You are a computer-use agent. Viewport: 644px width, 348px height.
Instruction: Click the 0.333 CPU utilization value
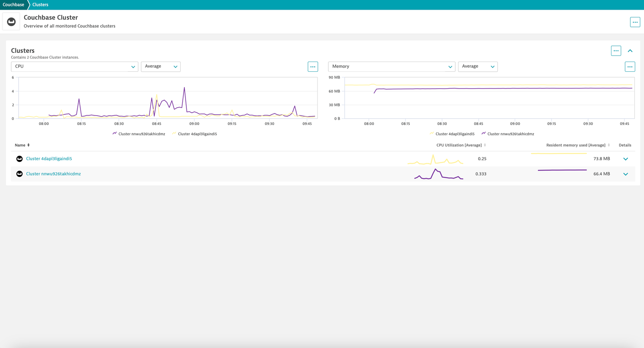coord(481,174)
